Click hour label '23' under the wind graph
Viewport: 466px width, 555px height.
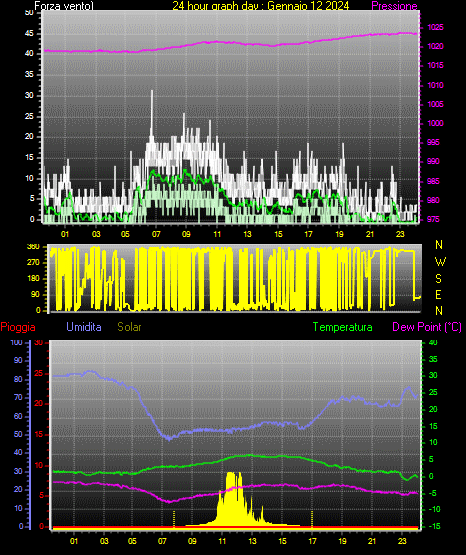[x=400, y=234]
